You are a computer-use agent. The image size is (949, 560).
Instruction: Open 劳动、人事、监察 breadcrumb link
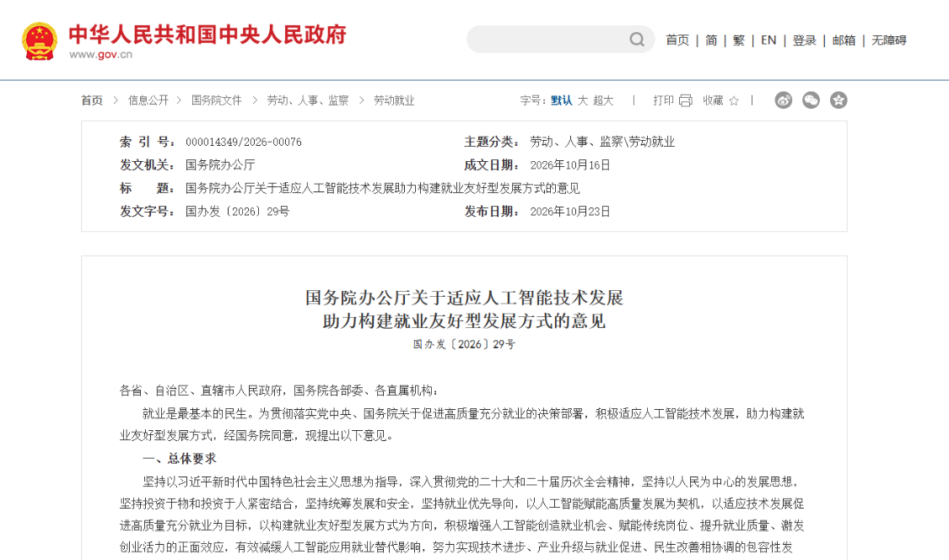[308, 100]
